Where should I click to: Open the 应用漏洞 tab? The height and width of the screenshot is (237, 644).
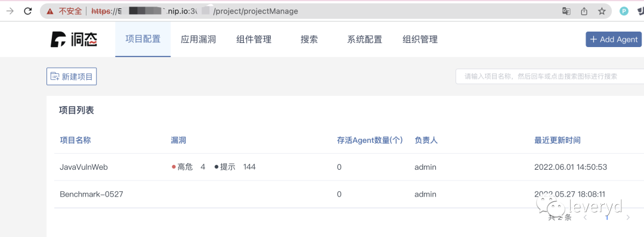pyautogui.click(x=199, y=39)
